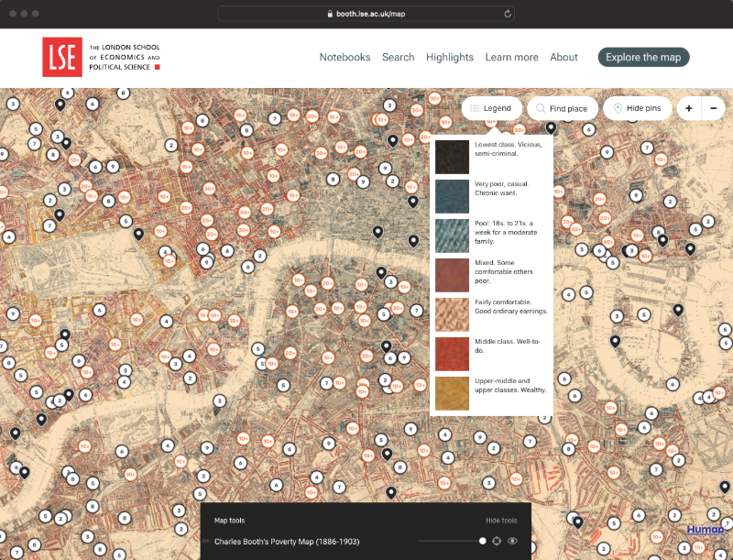The image size is (733, 560).
Task: Select the black Lowest class swatch
Action: point(452,157)
